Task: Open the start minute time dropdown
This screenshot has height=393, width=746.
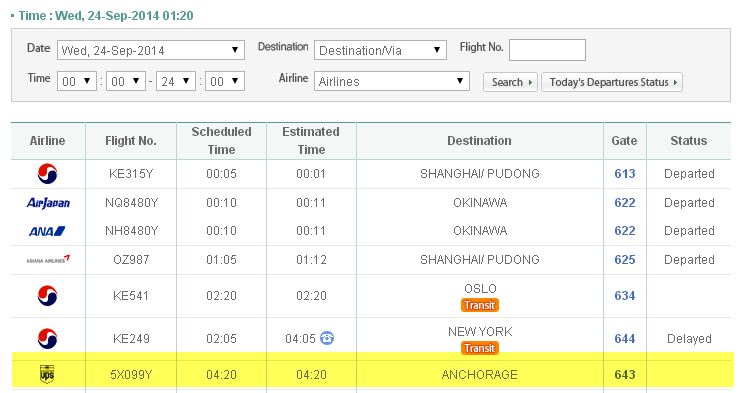Action: [x=126, y=81]
